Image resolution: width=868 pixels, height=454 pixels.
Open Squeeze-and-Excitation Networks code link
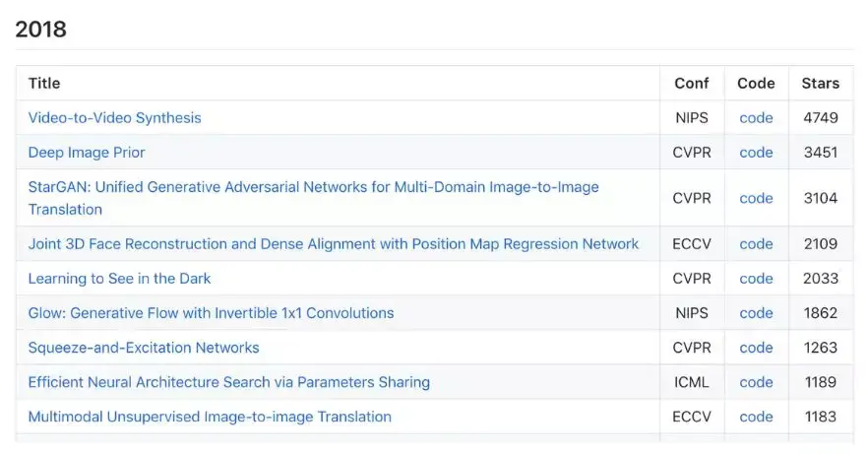click(756, 348)
